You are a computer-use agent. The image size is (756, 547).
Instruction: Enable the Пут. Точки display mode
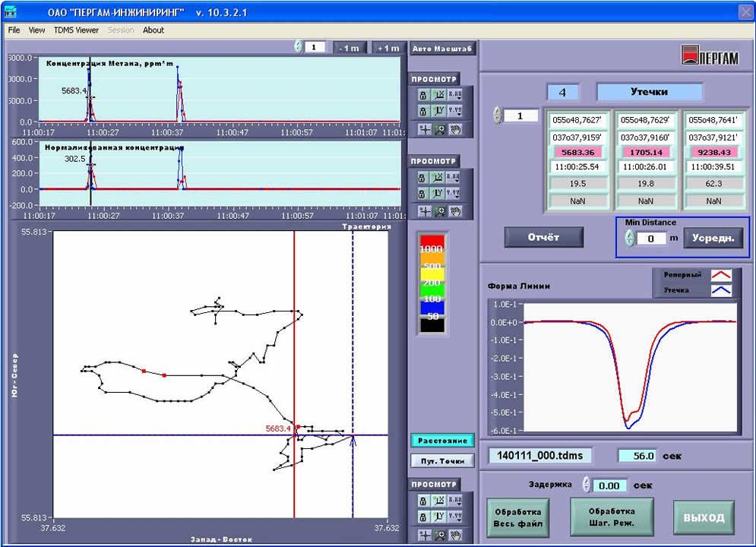pyautogui.click(x=443, y=461)
